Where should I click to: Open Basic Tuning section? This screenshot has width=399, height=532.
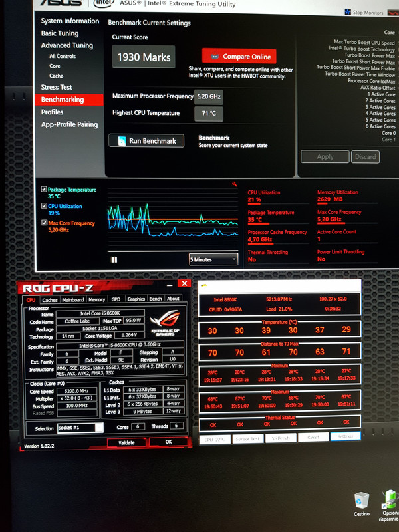[60, 33]
